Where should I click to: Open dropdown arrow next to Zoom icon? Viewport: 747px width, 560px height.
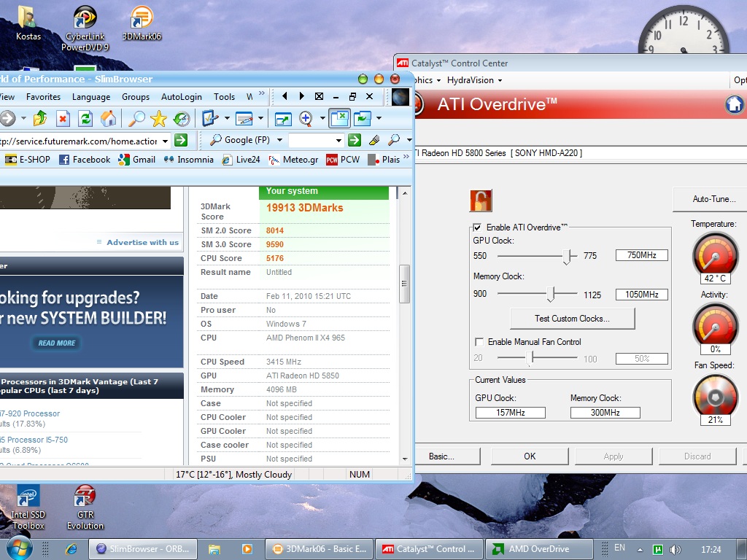coord(322,118)
